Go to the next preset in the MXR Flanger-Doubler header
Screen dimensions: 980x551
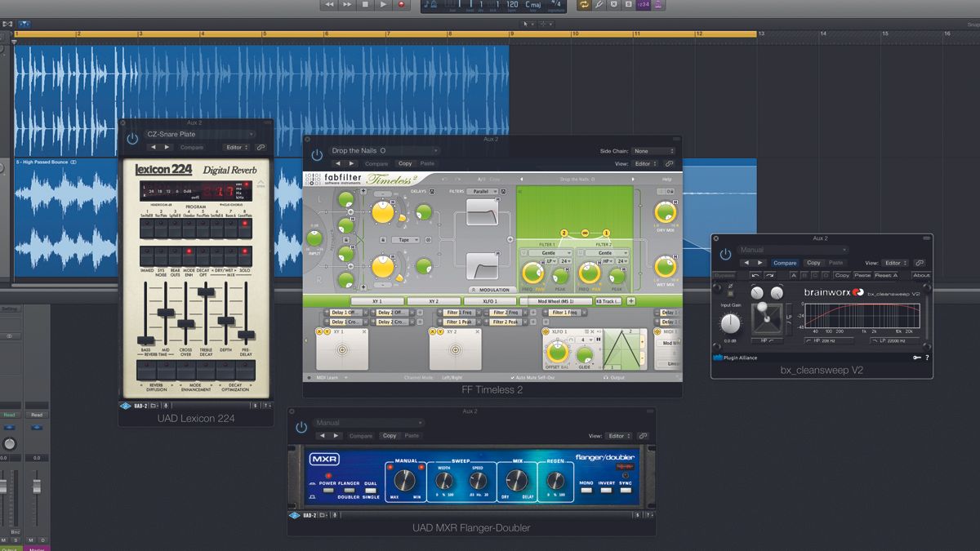336,436
